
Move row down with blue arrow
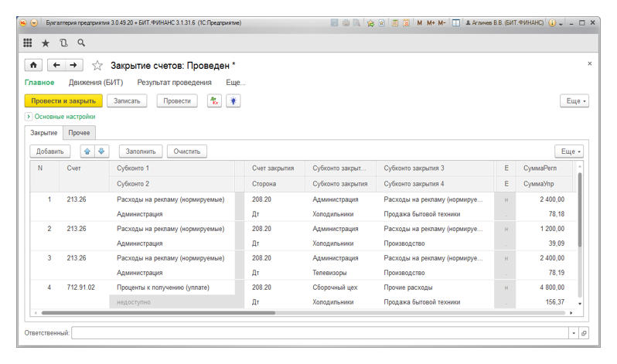pos(101,151)
